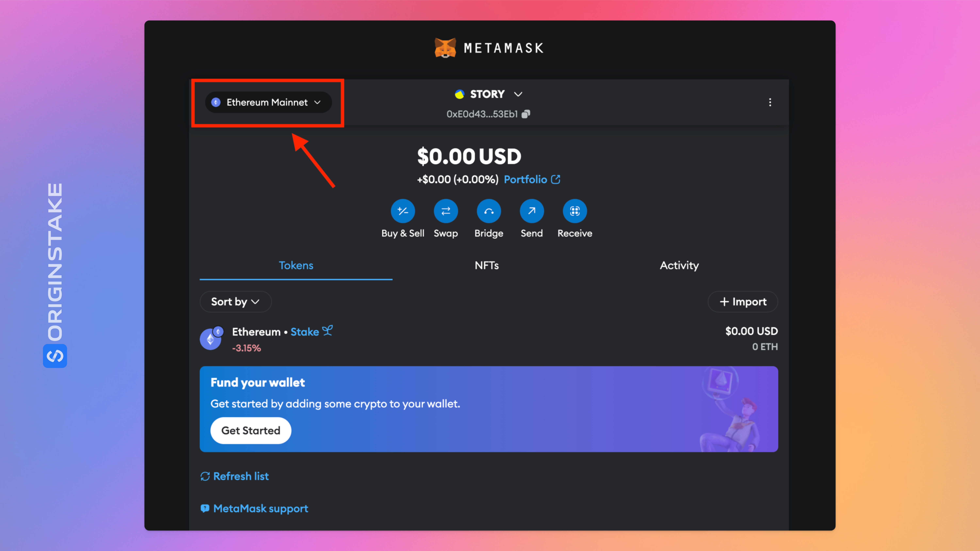This screenshot has width=980, height=551.
Task: Switch to the Tokens tab
Action: 296,265
